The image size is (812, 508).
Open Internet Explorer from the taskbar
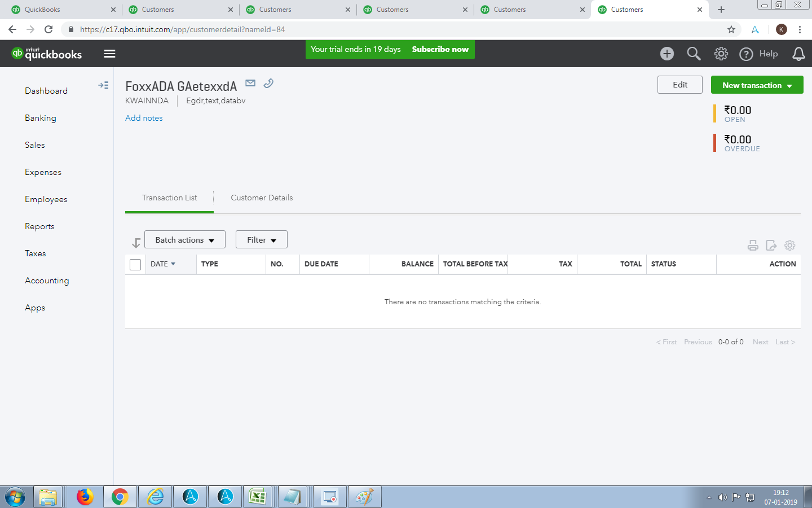tap(155, 497)
